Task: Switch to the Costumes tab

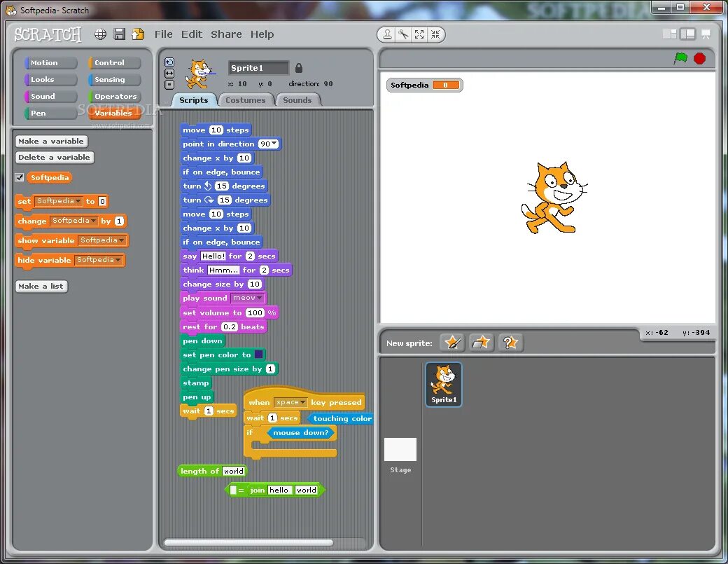Action: point(246,100)
